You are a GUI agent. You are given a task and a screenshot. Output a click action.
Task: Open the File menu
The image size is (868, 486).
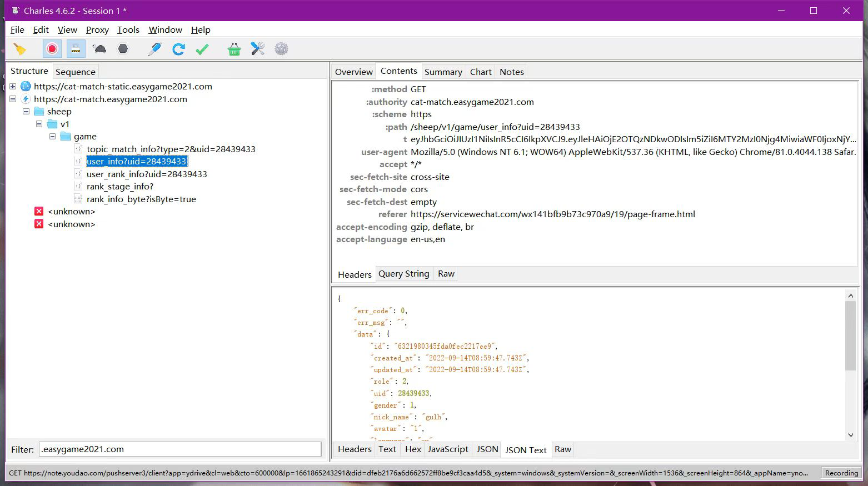click(17, 30)
